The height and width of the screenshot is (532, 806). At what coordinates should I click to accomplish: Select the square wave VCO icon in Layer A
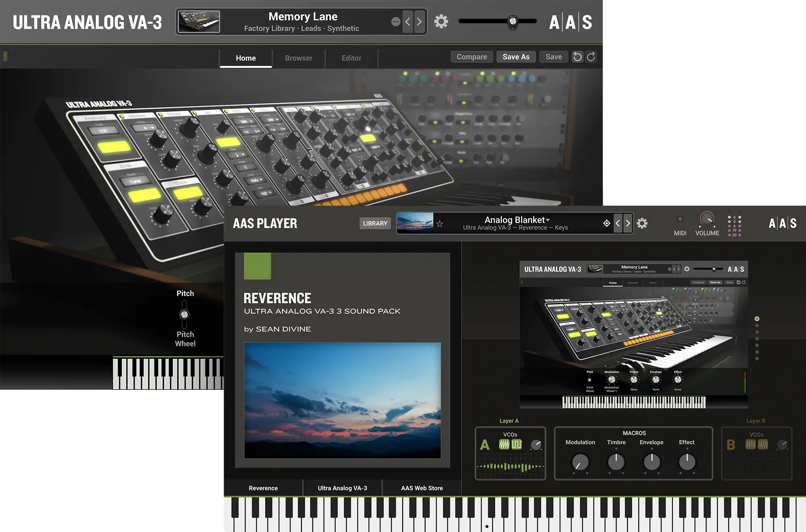point(517,445)
